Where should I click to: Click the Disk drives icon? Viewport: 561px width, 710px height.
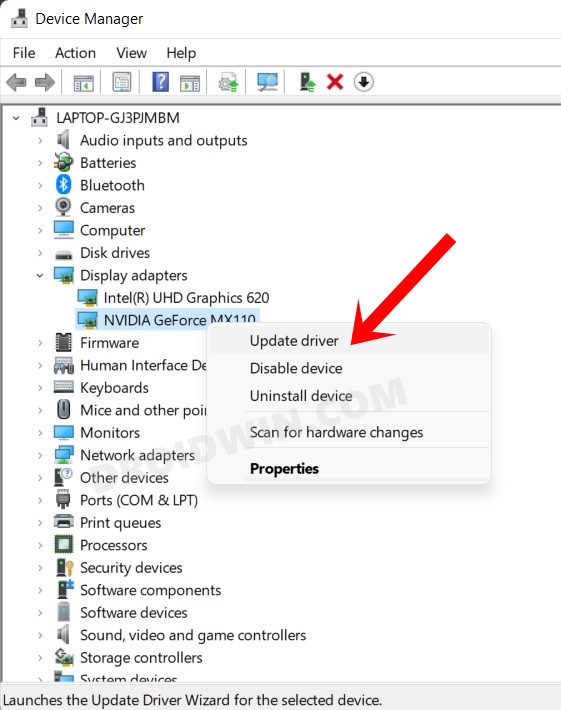(x=63, y=254)
